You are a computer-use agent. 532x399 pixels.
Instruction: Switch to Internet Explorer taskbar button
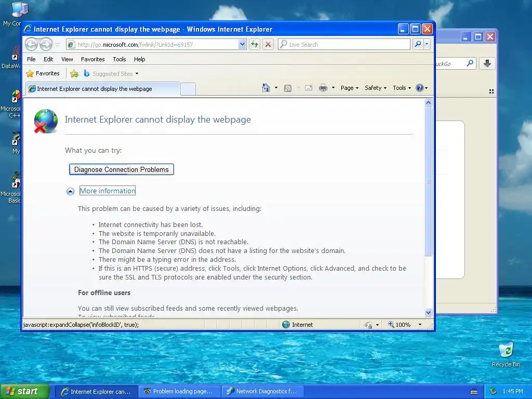coord(96,392)
